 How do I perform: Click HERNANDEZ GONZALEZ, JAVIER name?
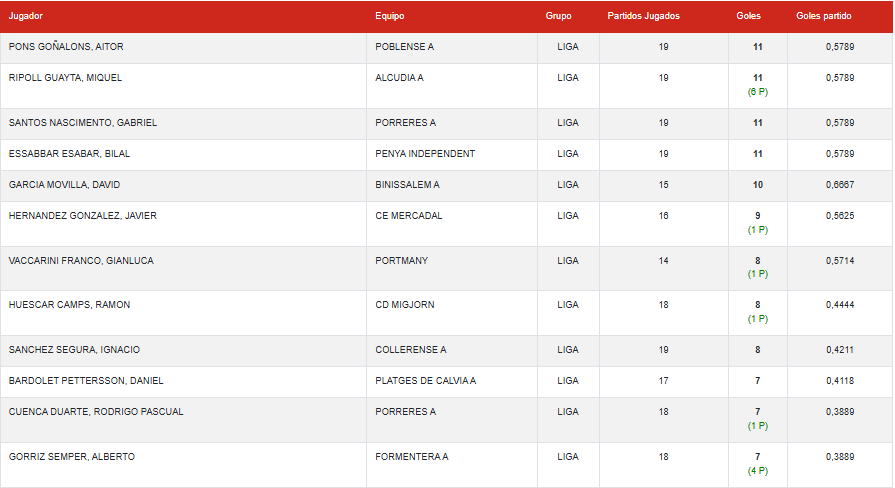pyautogui.click(x=82, y=216)
